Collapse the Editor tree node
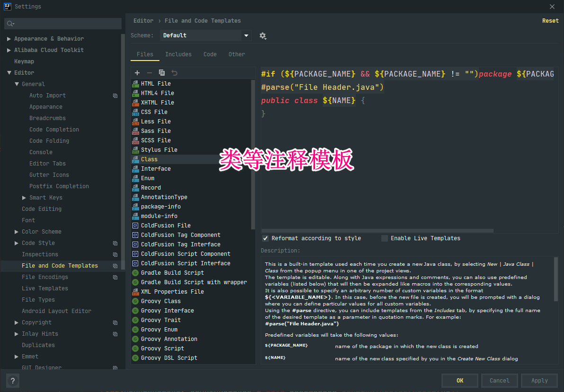564x392 pixels. (x=9, y=73)
